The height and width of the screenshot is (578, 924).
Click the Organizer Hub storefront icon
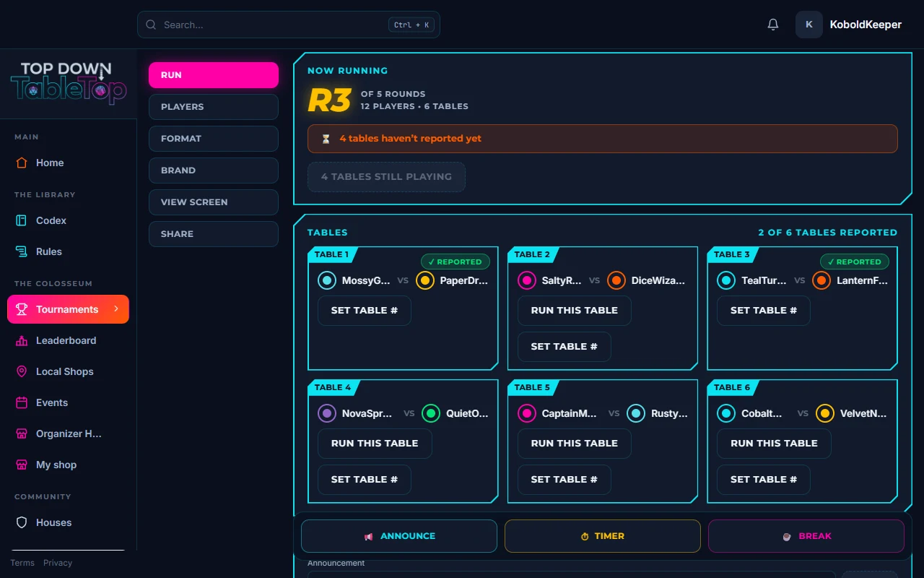[x=22, y=433]
